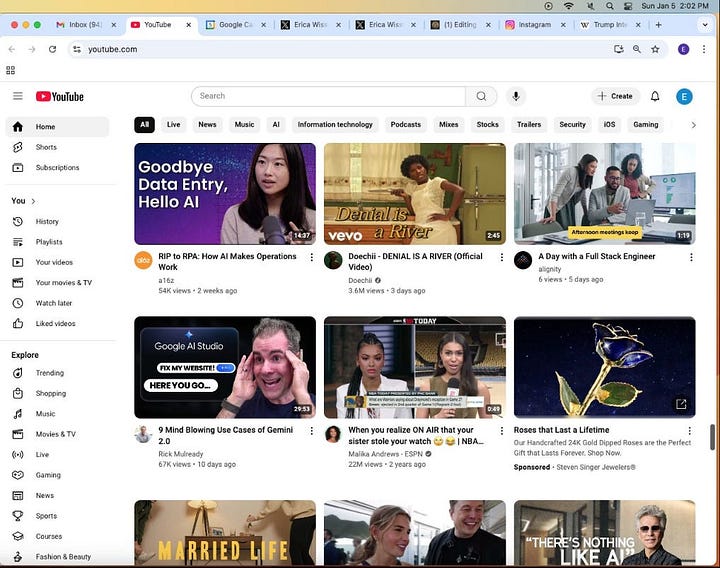Screen dimensions: 720x568
Task: Switch to the Instagram browser tab
Action: point(534,25)
